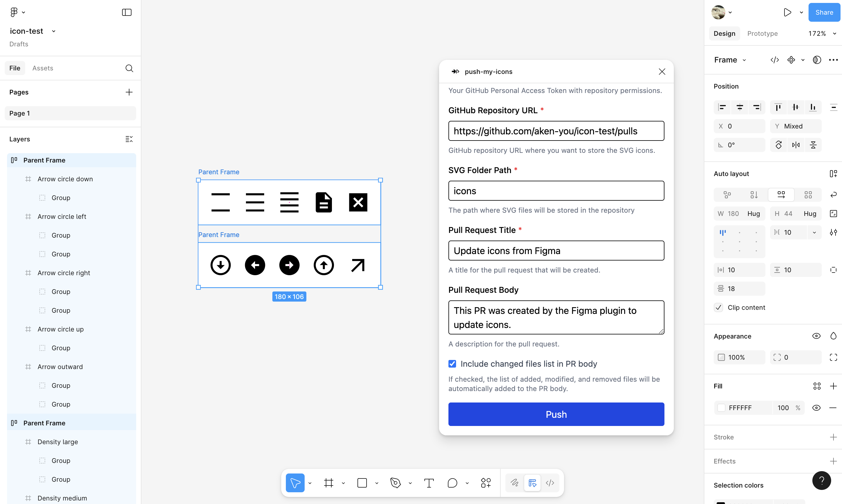
Task: Select the Rectangle shape tool
Action: (x=362, y=483)
